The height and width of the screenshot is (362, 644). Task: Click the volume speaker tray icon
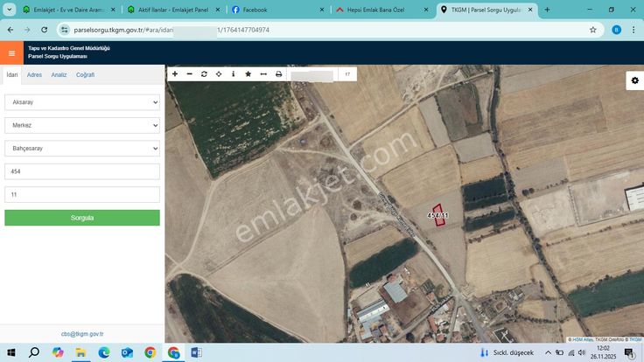(x=582, y=352)
